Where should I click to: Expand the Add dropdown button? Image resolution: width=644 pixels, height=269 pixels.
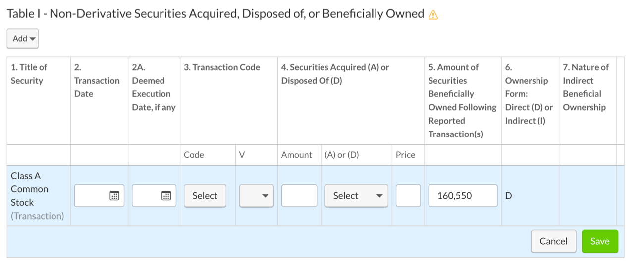[x=23, y=39]
